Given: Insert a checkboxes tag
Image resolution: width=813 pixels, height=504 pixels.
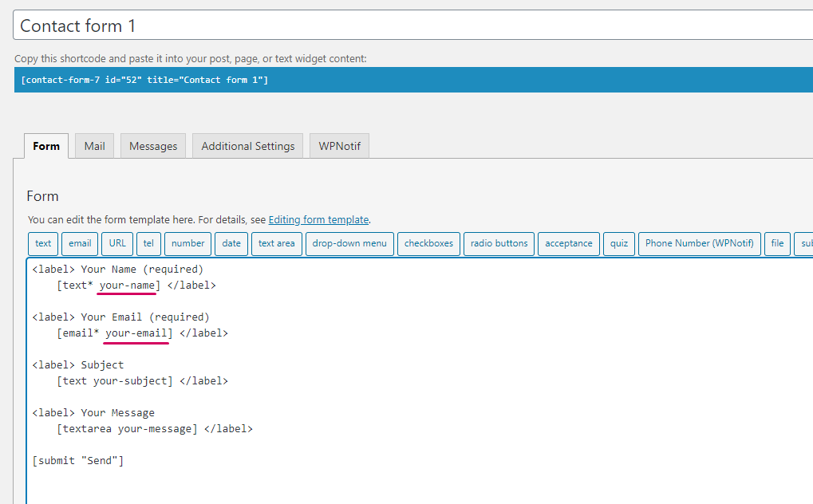Looking at the screenshot, I should (428, 243).
